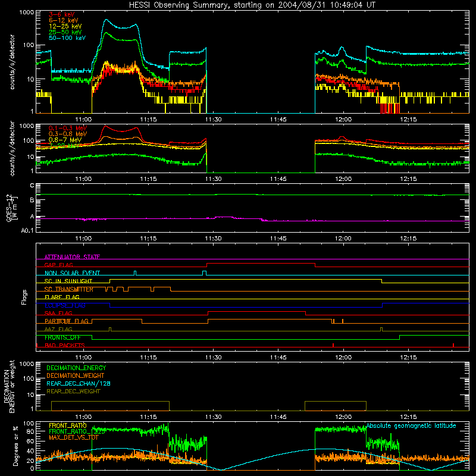This screenshot has height=476, width=476.
Task: Click the AAZ_FLAG label
Action: click(x=58, y=329)
